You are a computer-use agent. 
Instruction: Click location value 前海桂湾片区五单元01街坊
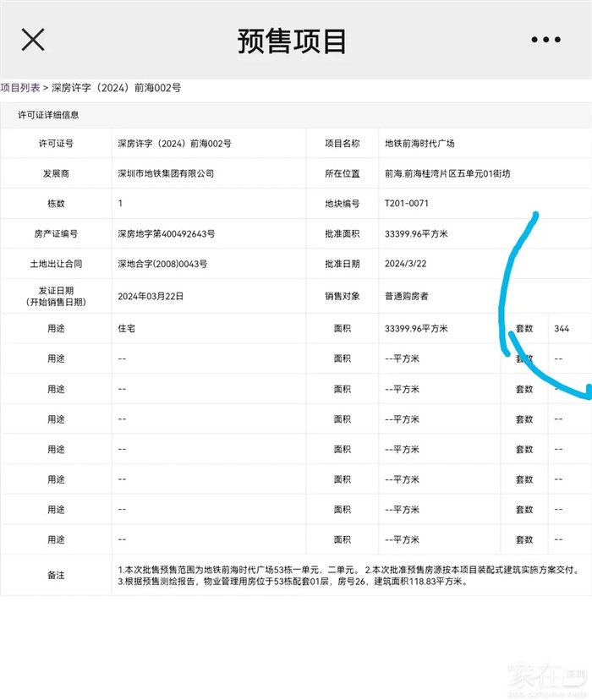point(447,173)
